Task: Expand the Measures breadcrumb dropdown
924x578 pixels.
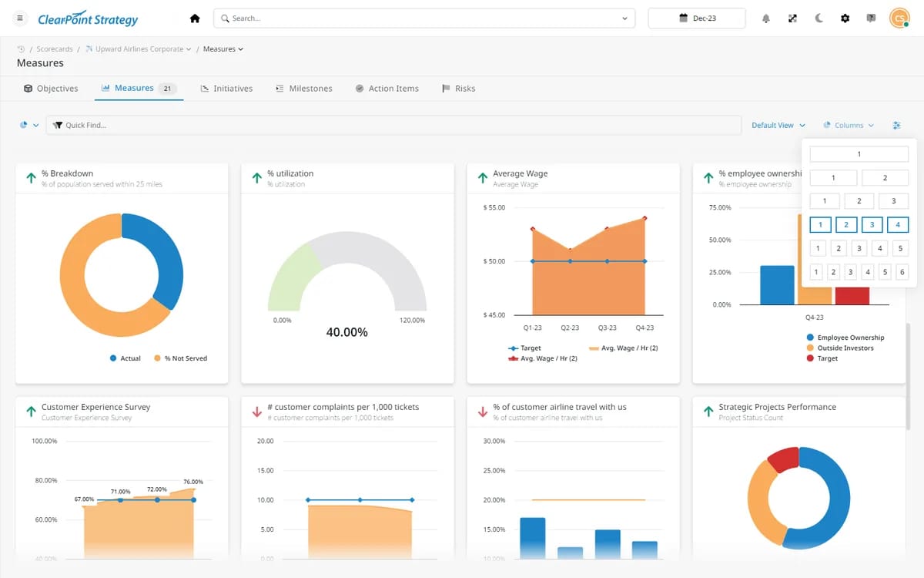Action: pyautogui.click(x=240, y=49)
